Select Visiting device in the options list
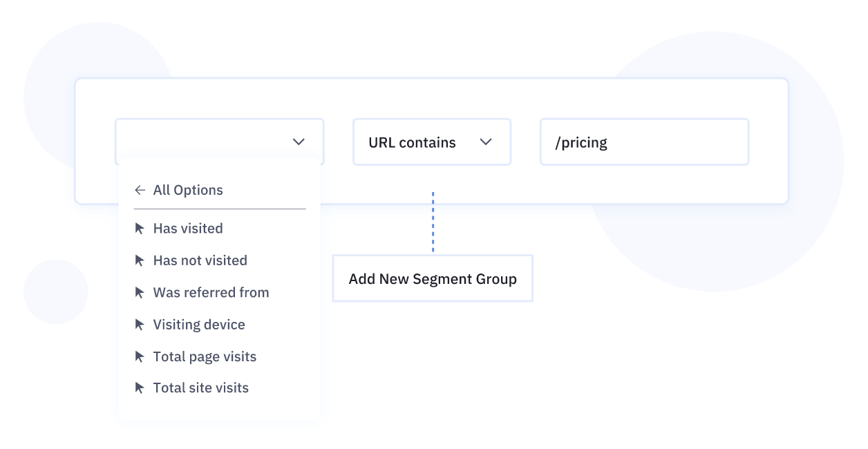 [199, 325]
